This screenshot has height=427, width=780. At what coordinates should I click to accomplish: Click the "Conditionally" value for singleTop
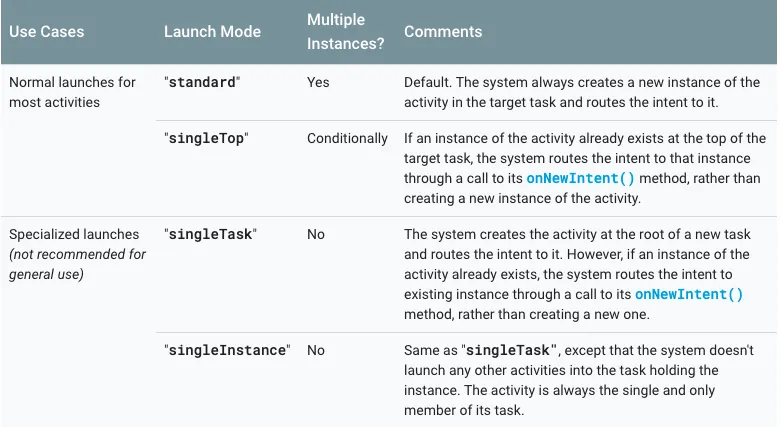(347, 138)
